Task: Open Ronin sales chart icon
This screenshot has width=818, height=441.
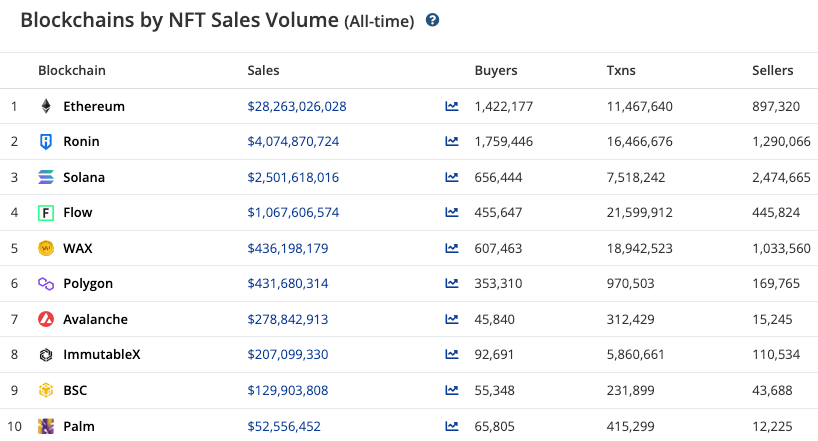Action: [x=452, y=142]
